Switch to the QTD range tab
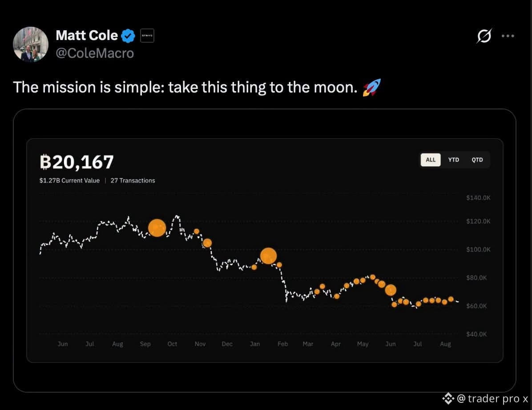This screenshot has width=532, height=410. click(x=477, y=160)
